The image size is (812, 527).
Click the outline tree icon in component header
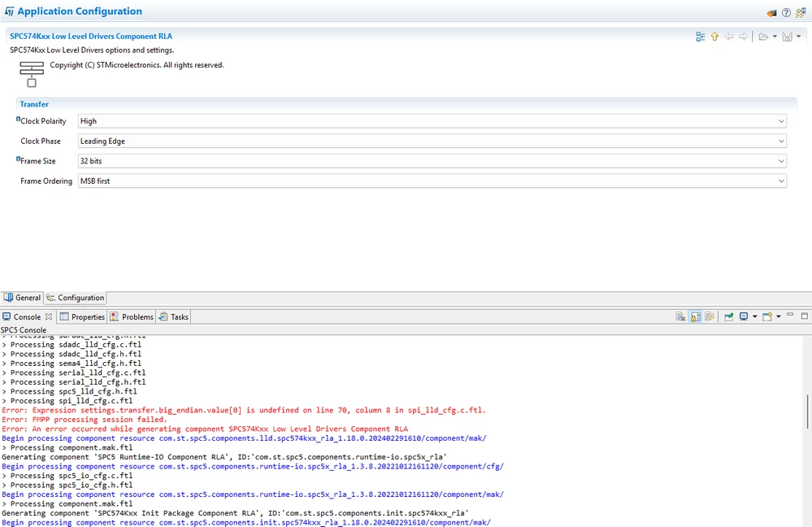pos(700,37)
